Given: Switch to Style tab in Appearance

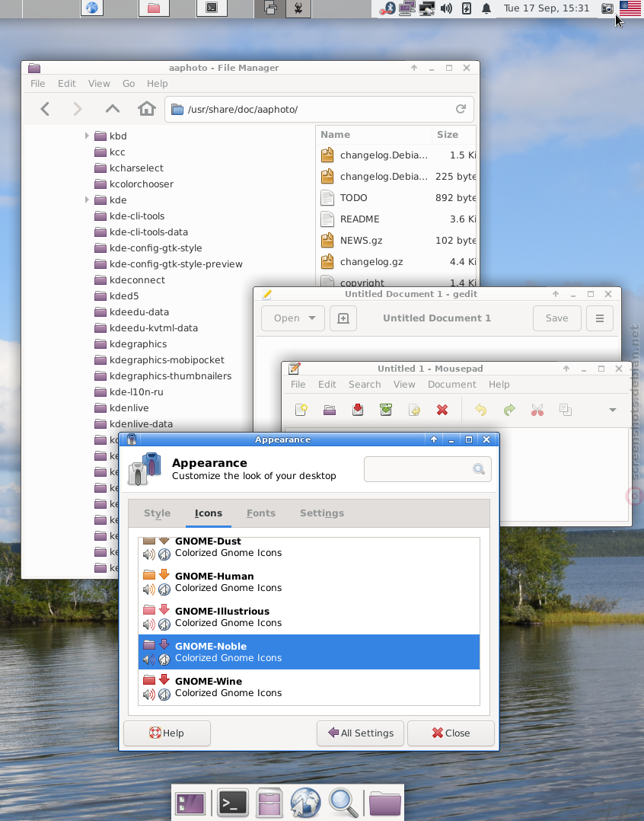Looking at the screenshot, I should [158, 513].
